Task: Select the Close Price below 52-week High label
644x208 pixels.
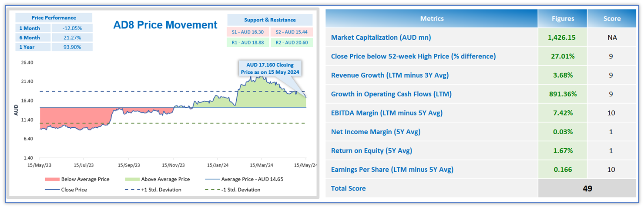Action: tap(413, 56)
